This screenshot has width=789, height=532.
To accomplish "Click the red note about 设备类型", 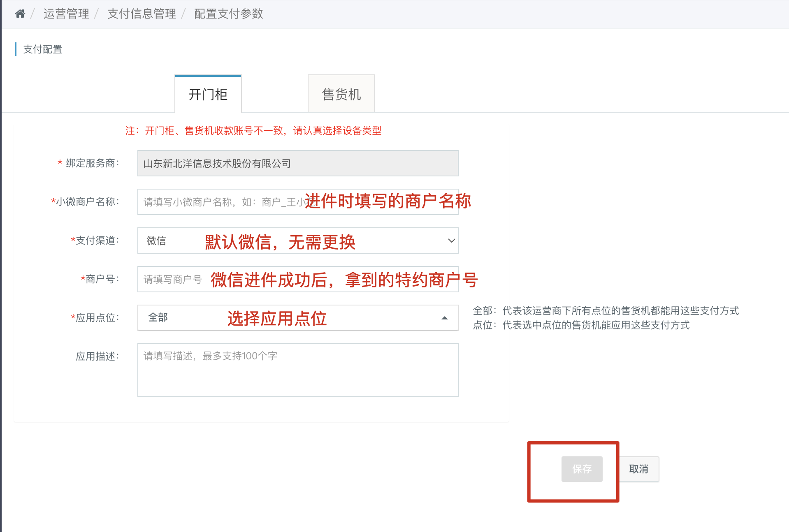I will pos(253,131).
